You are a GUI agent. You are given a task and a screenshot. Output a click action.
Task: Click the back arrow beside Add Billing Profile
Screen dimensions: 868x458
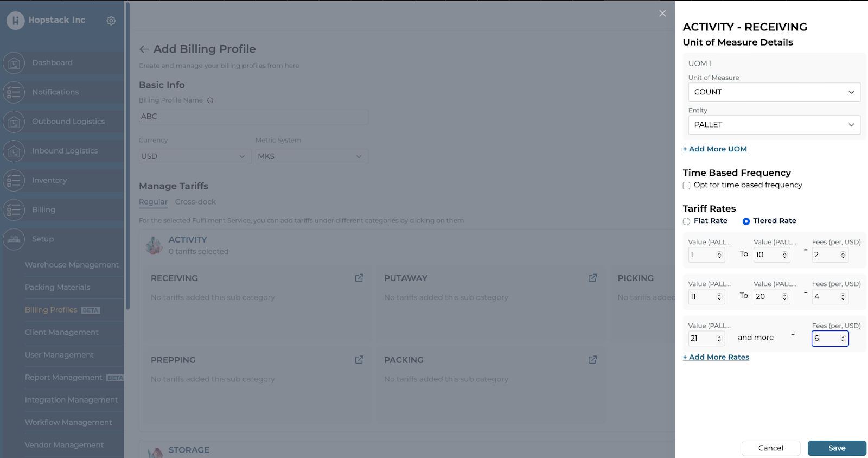(x=144, y=49)
